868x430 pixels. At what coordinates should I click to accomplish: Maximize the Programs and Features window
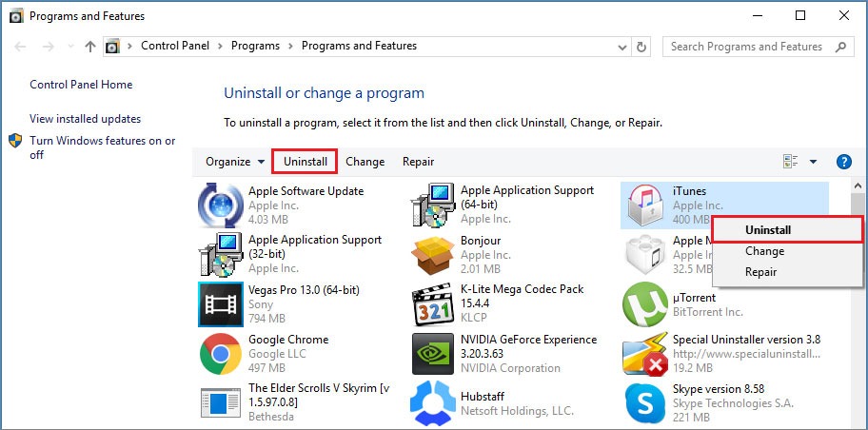[x=800, y=15]
